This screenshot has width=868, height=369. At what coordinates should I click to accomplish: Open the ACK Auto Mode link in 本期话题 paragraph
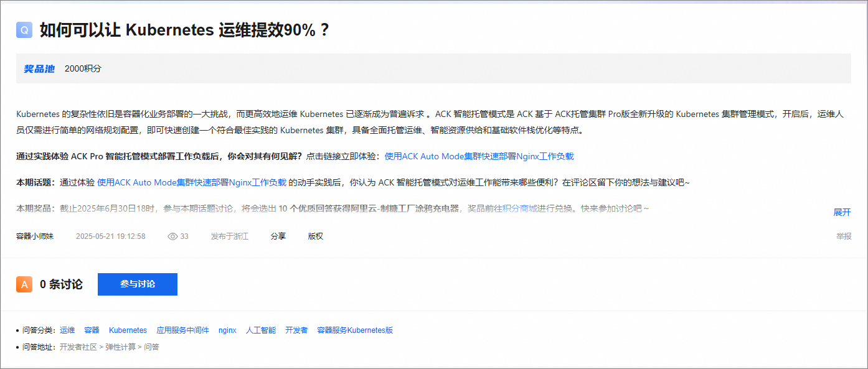192,182
